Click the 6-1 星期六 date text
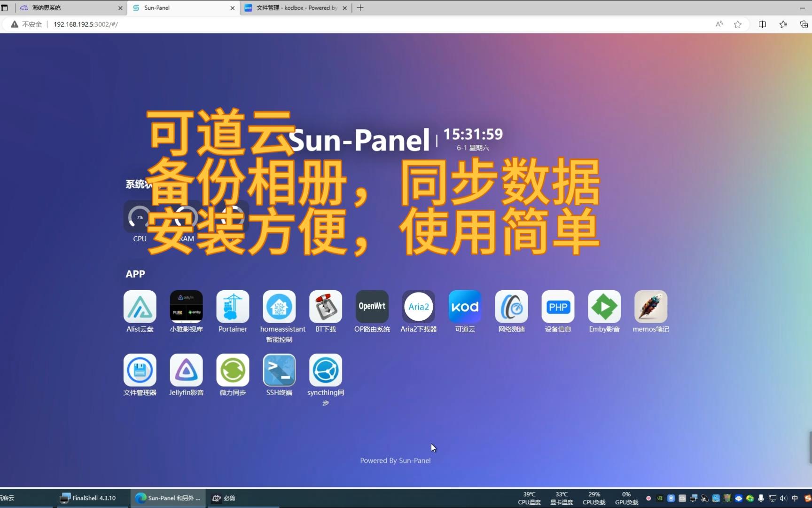812x508 pixels. click(x=473, y=148)
